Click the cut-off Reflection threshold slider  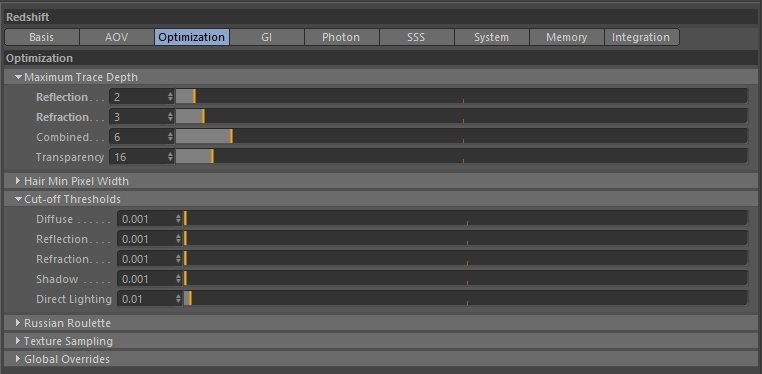tap(465, 238)
